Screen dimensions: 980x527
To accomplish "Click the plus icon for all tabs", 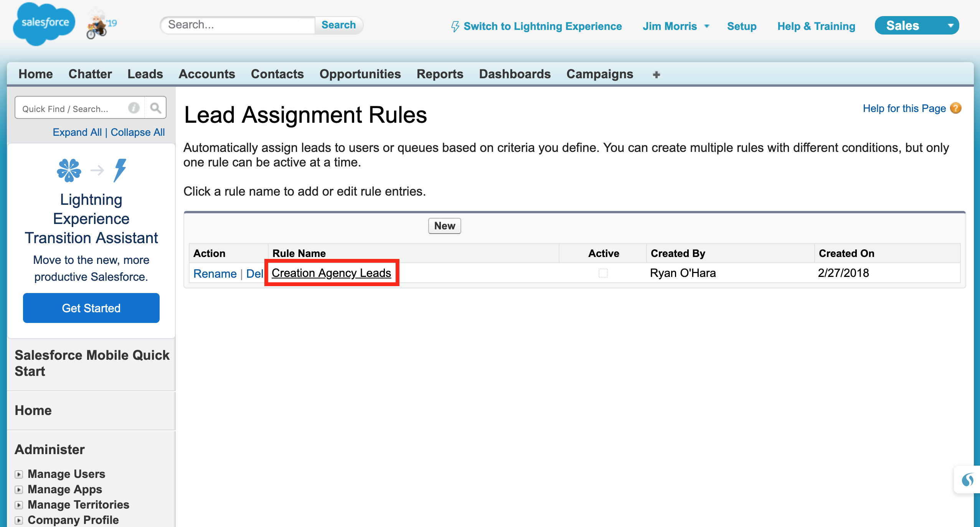I will 656,75.
